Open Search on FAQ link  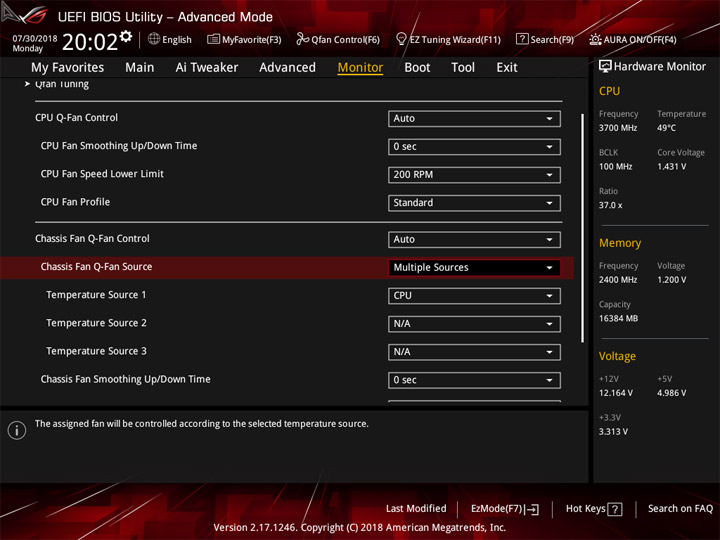pyautogui.click(x=680, y=509)
